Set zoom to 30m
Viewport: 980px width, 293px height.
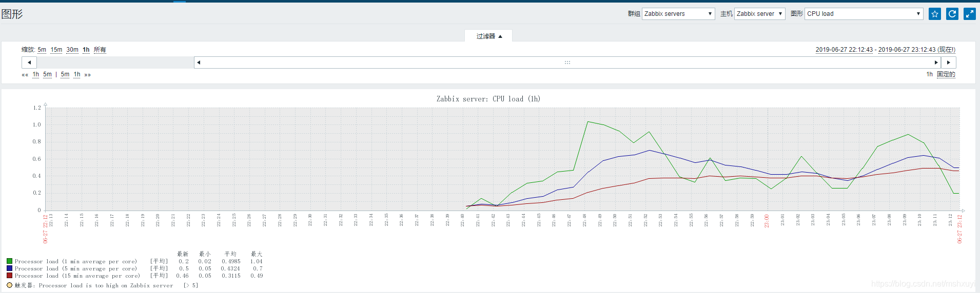tap(72, 50)
